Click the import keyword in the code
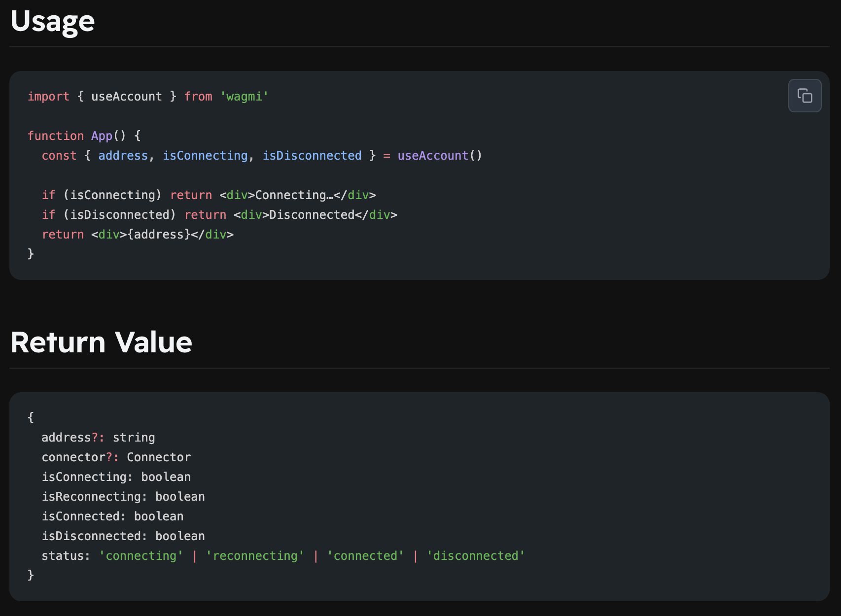This screenshot has height=616, width=841. pos(48,97)
